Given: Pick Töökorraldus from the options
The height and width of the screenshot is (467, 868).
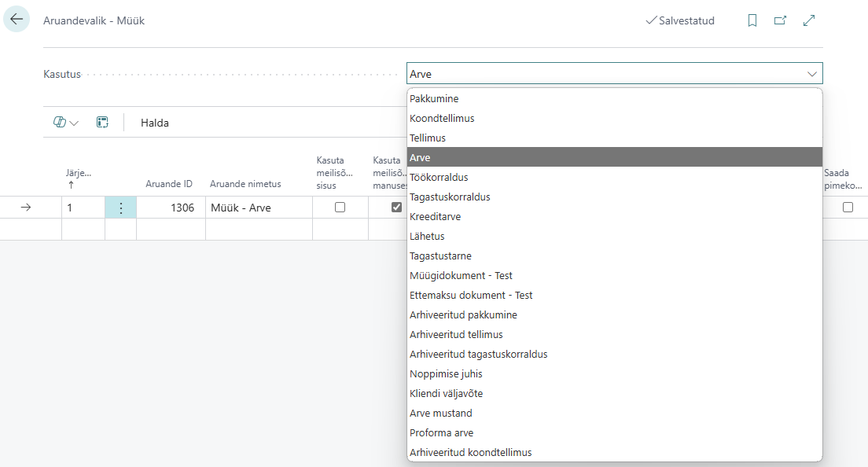Looking at the screenshot, I should pos(615,177).
